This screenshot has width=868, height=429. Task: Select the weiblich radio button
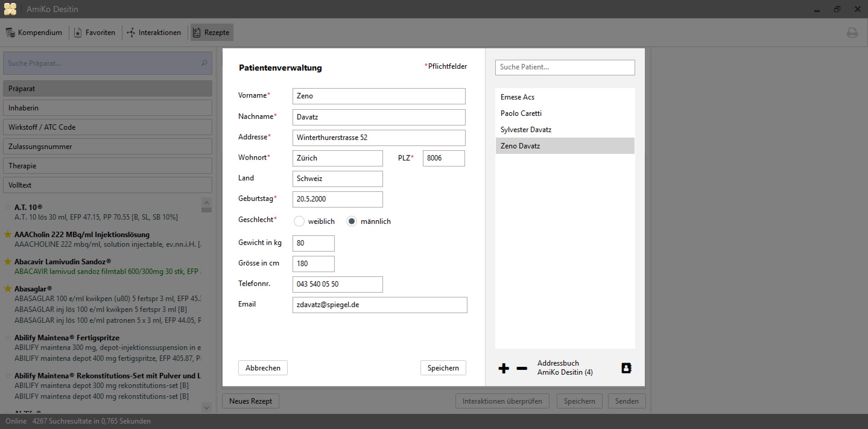pyautogui.click(x=299, y=221)
